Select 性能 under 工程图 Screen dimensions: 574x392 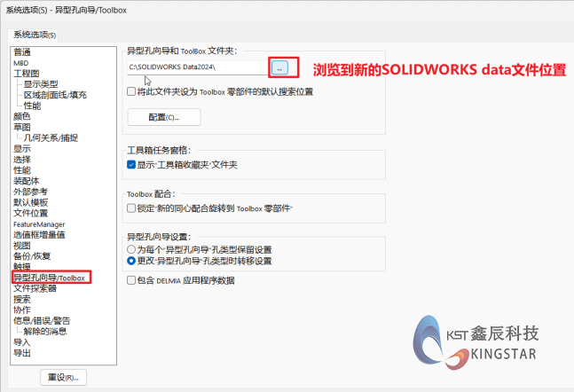32,106
